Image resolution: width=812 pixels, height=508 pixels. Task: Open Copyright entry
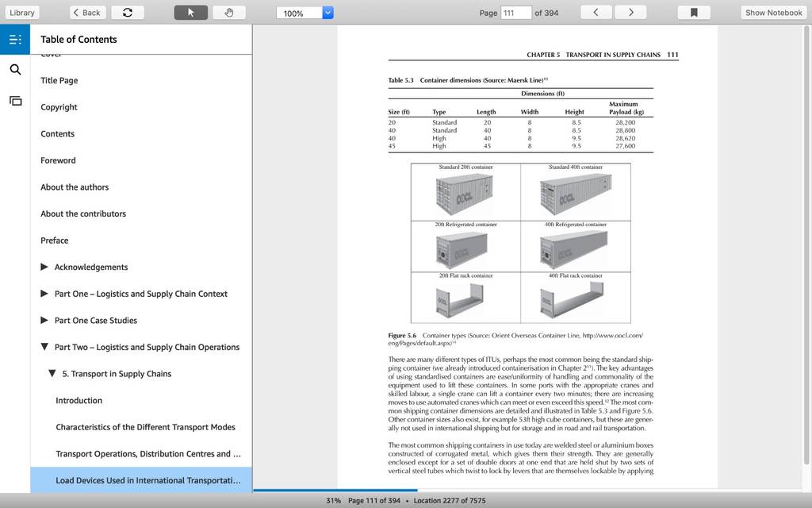[59, 107]
